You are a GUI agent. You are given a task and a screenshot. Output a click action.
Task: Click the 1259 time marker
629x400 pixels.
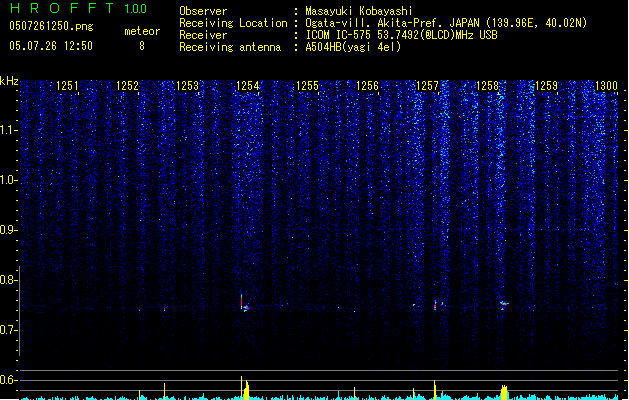[547, 86]
